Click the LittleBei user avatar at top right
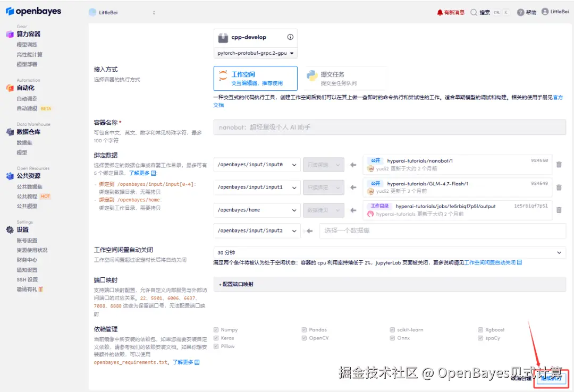 [545, 12]
